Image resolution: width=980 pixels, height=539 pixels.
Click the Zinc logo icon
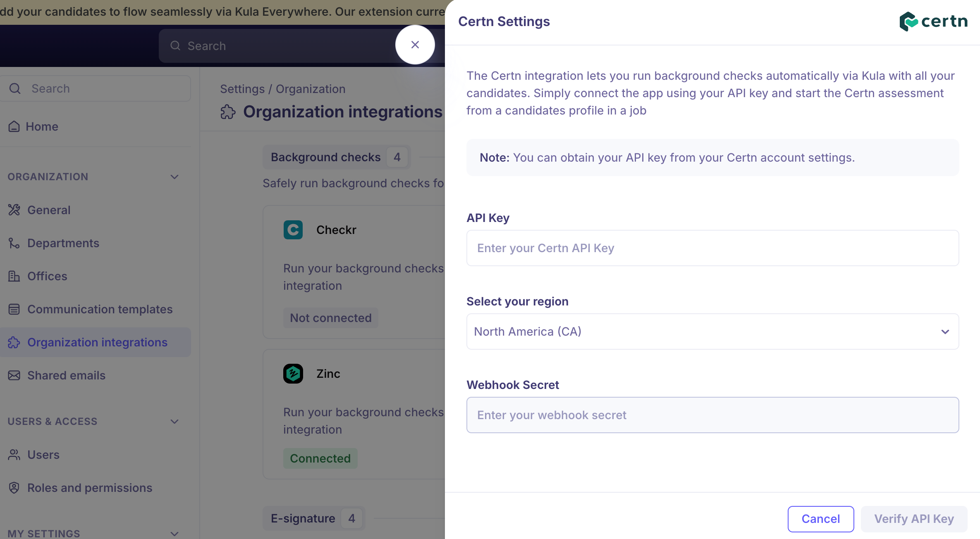293,374
